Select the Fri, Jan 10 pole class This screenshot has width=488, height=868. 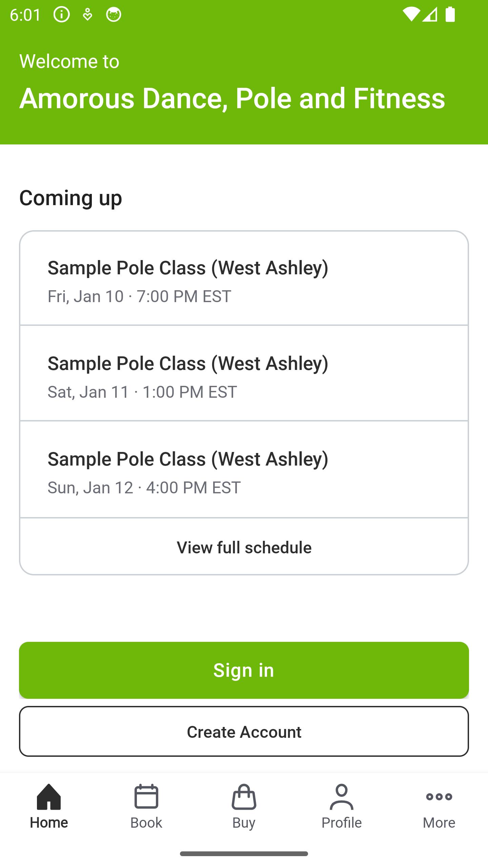244,281
